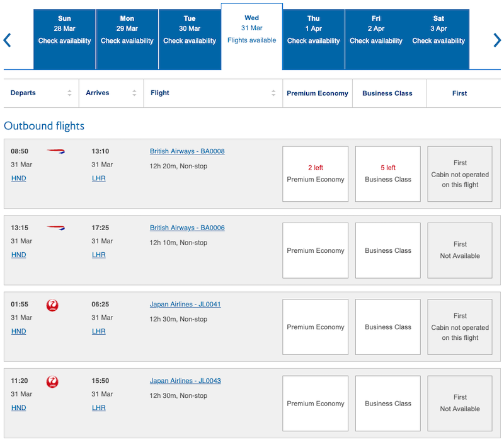Choose Premium Economy with 2 left on BA0008

pyautogui.click(x=316, y=174)
